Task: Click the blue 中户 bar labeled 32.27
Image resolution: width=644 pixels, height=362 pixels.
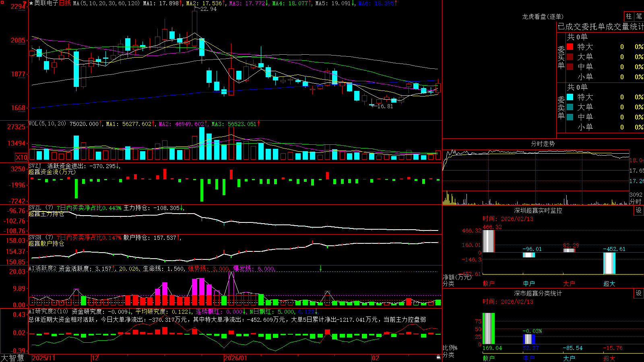Action: 529,339
